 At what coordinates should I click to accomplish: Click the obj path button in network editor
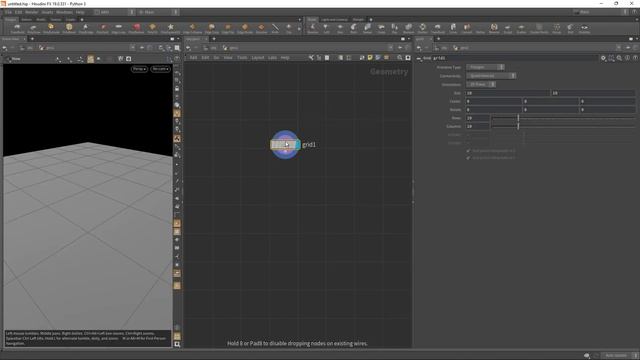click(x=210, y=48)
